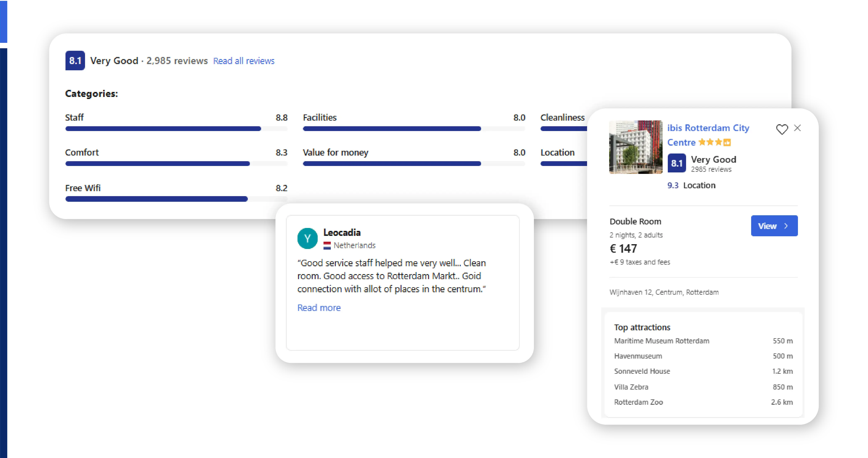The image size is (868, 458).
Task: Click Leocadia's Y avatar icon
Action: tap(307, 239)
